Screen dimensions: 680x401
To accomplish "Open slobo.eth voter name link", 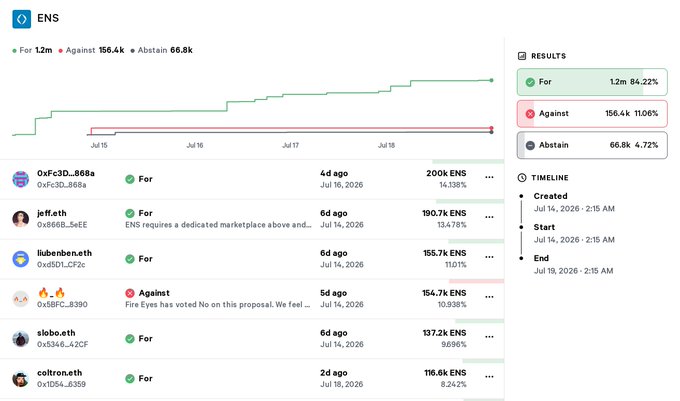I will 56,333.
